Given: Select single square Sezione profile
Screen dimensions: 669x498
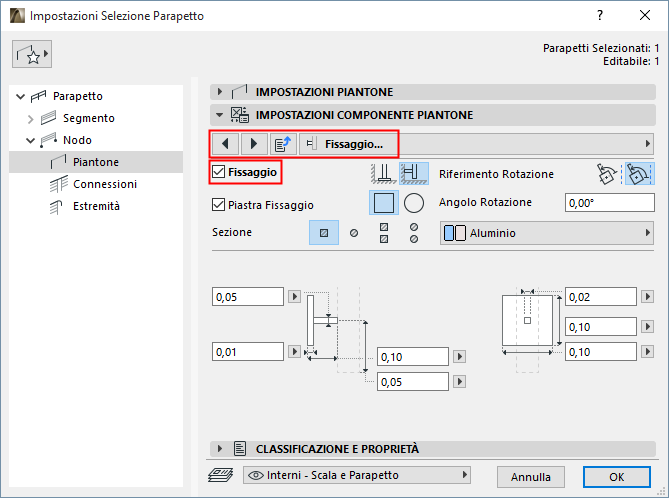Looking at the screenshot, I should 324,233.
